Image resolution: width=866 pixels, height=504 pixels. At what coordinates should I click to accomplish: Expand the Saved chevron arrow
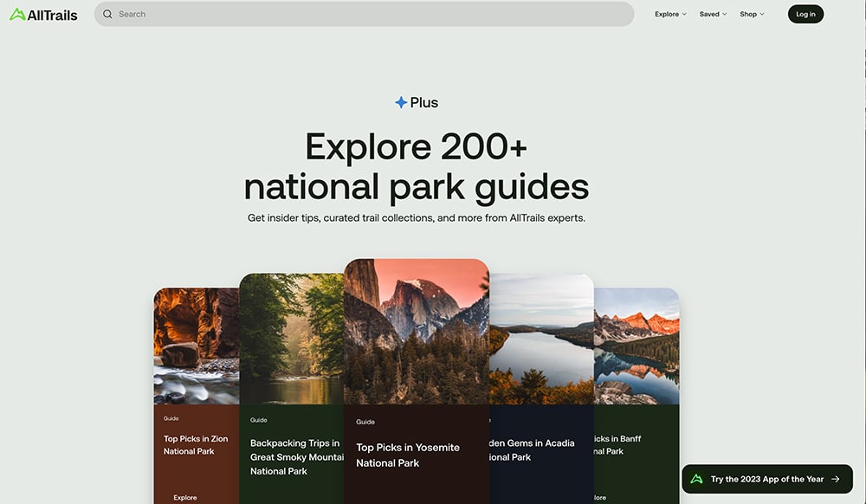[x=725, y=15]
